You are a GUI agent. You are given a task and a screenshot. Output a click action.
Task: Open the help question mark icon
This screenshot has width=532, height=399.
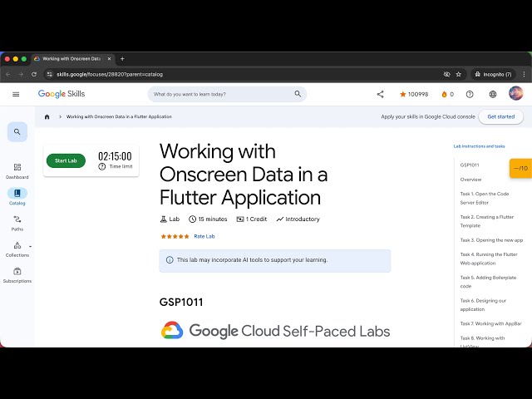click(x=470, y=94)
